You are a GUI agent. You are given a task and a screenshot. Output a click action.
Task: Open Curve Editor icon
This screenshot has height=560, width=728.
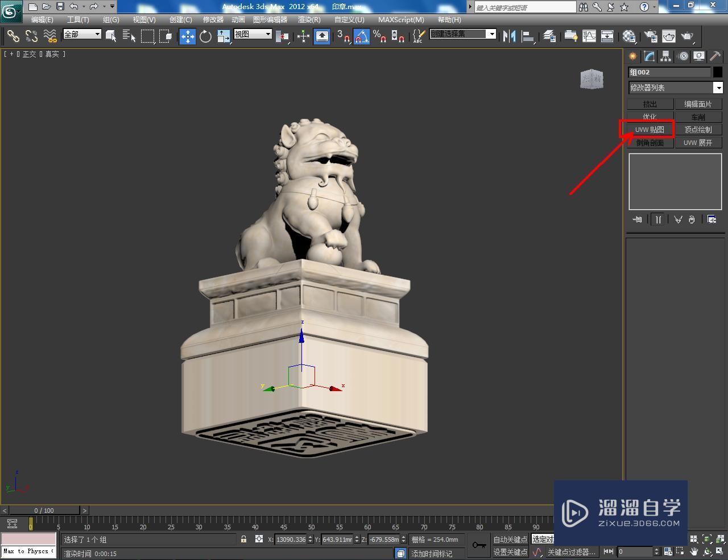pos(589,36)
